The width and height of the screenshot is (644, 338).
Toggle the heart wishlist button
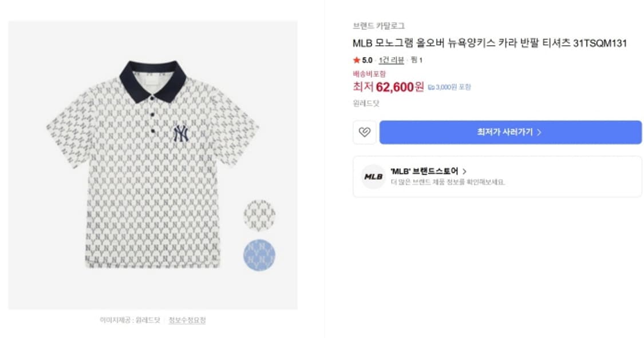[364, 132]
